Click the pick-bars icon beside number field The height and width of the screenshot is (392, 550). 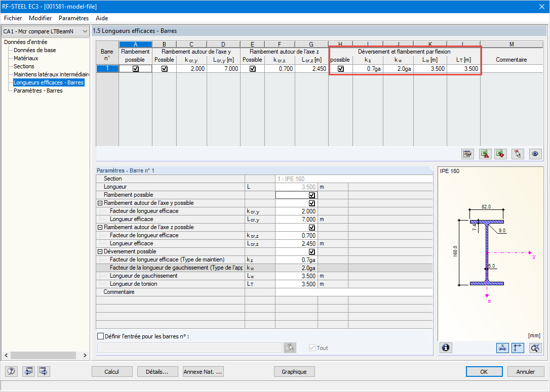click(290, 347)
